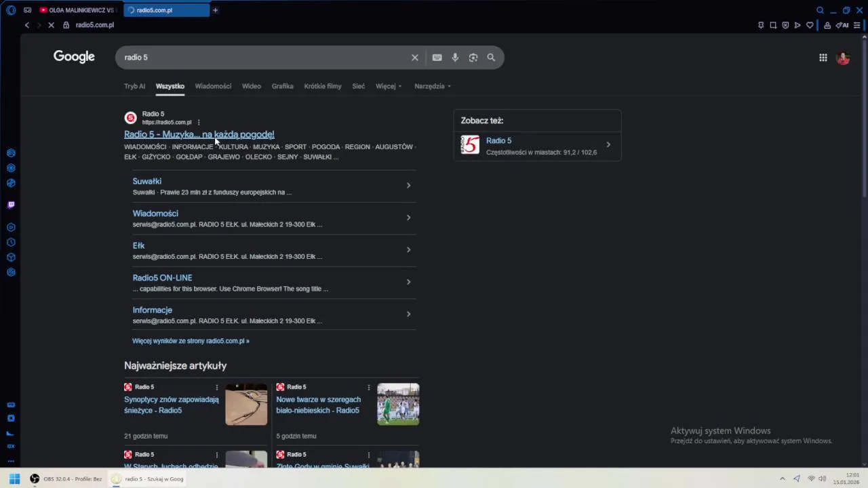Open the tab islands workspace icon
This screenshot has width=868, height=488.
[x=28, y=10]
